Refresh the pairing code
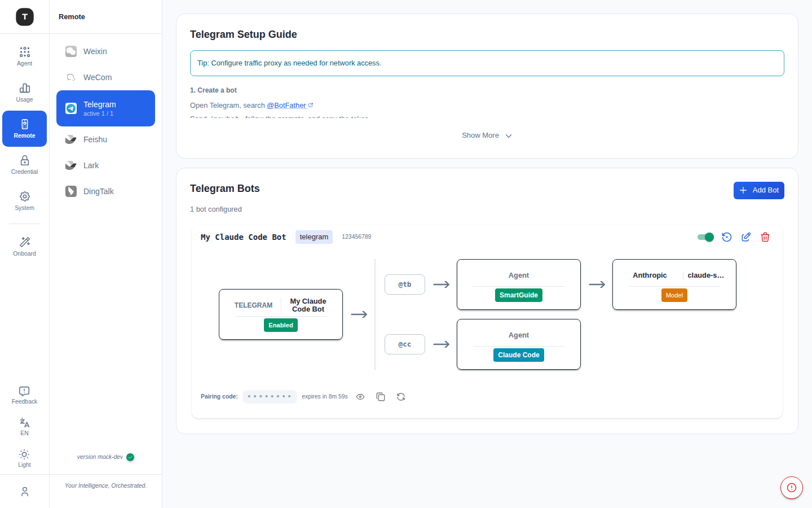 pyautogui.click(x=401, y=397)
